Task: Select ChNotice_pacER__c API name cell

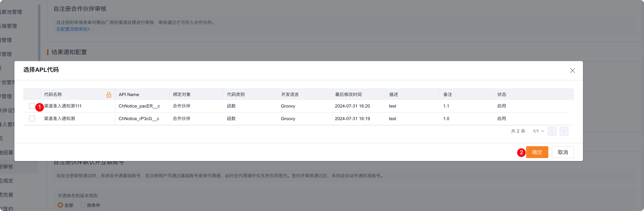Action: 139,106
